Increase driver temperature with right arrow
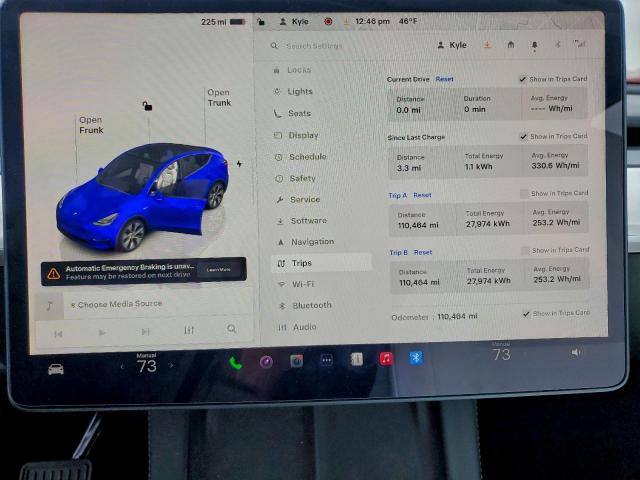Image resolution: width=640 pixels, height=480 pixels. (171, 365)
